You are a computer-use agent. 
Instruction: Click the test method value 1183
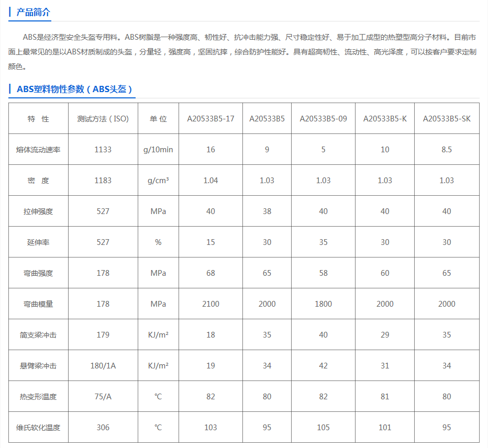click(x=103, y=181)
